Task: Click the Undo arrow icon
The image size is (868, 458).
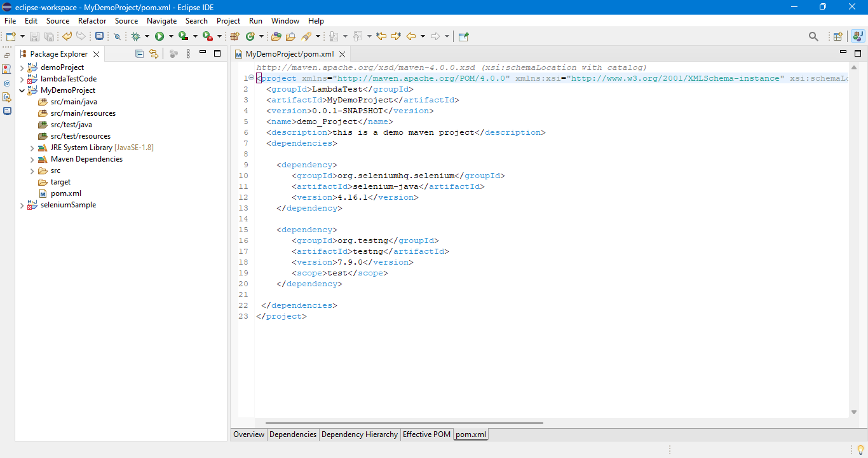Action: (67, 36)
